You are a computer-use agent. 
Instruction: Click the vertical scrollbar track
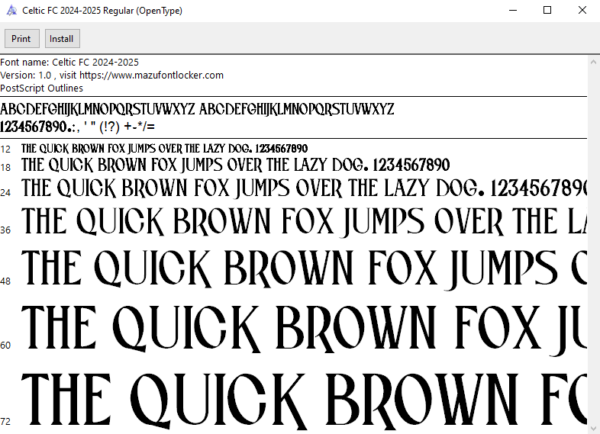(593, 245)
